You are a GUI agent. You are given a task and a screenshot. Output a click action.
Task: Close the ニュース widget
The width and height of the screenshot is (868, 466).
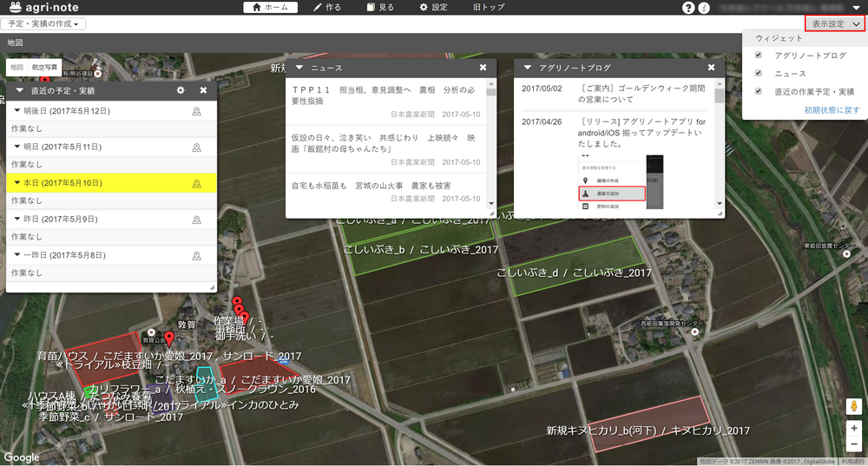point(483,68)
